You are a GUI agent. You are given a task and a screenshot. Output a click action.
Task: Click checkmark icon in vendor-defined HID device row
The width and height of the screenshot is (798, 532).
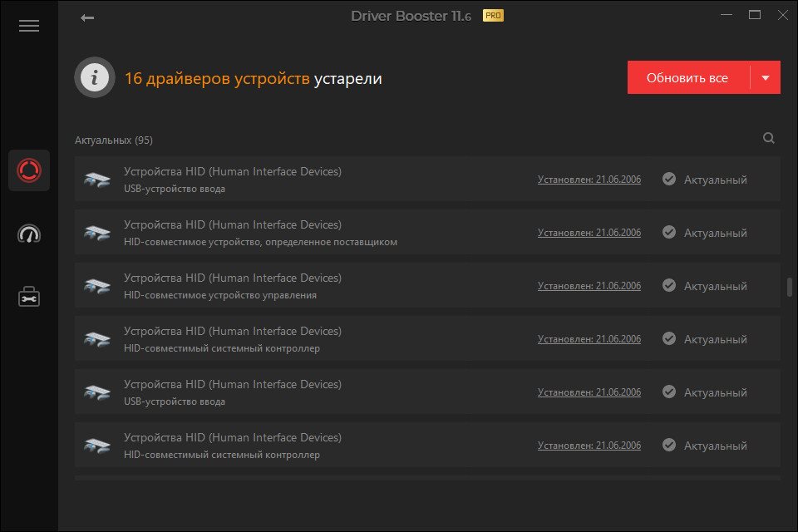pyautogui.click(x=668, y=232)
